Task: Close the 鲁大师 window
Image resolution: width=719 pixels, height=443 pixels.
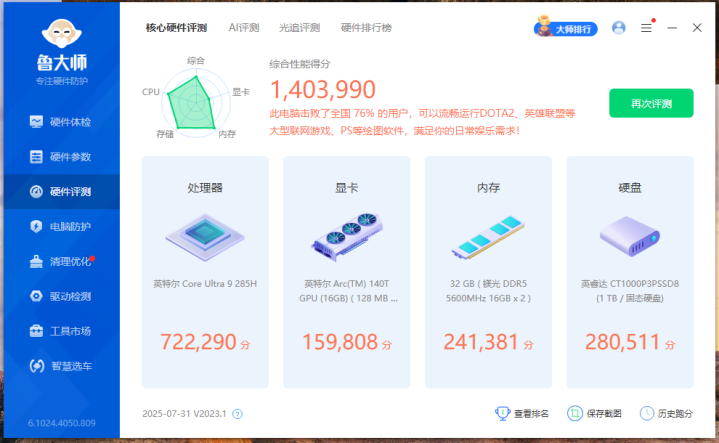Action: click(x=697, y=28)
